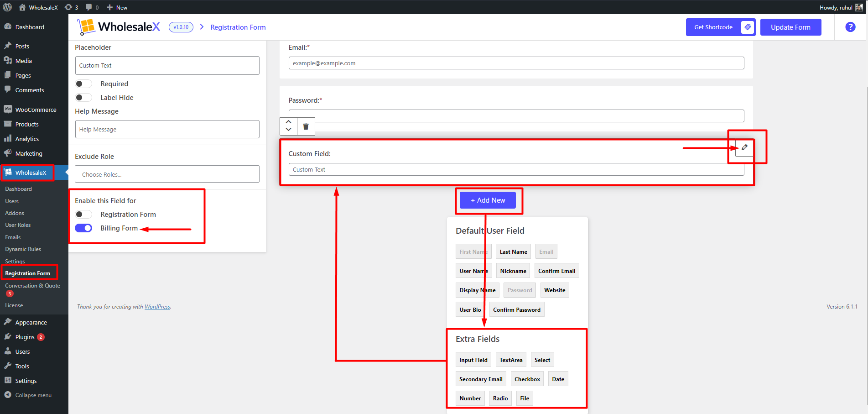Open WholesaleX Users submenu

click(x=12, y=201)
